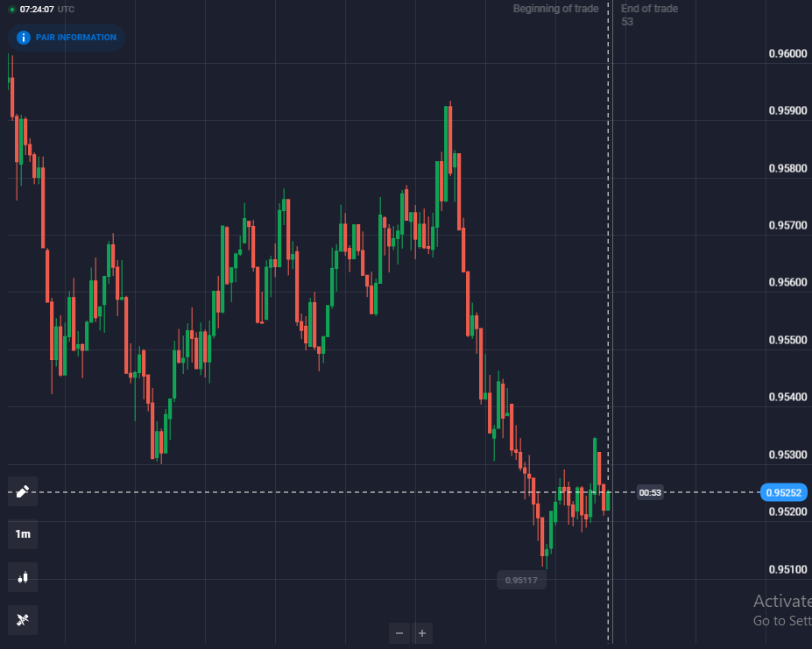
Task: Click the 0.95700 price axis label
Action: tap(787, 225)
